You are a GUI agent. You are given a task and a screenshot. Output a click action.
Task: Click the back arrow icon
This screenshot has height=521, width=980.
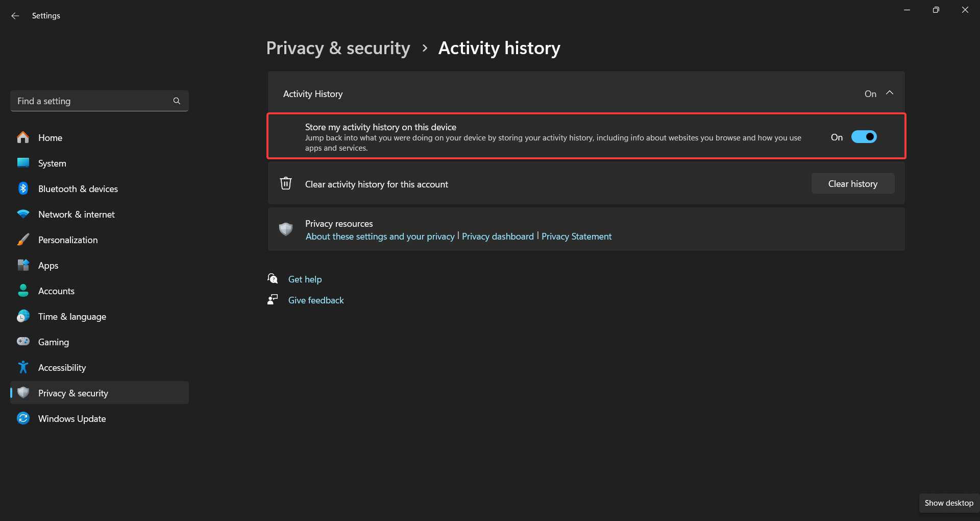click(x=15, y=16)
